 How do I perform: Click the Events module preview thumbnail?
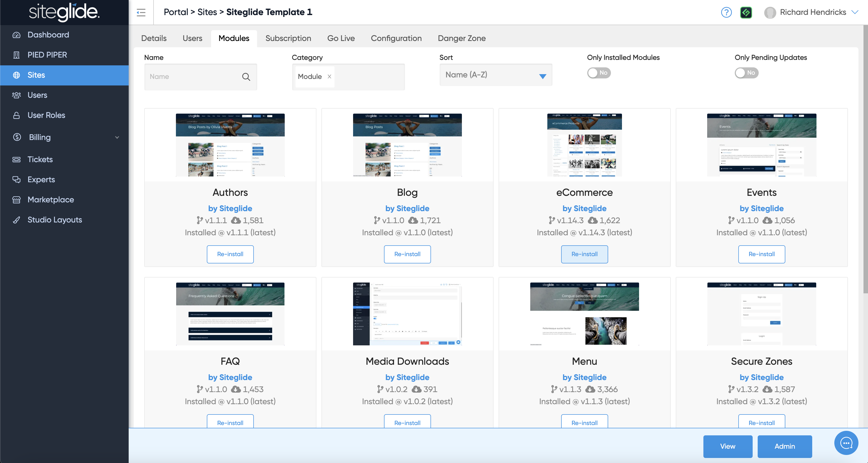tap(761, 145)
